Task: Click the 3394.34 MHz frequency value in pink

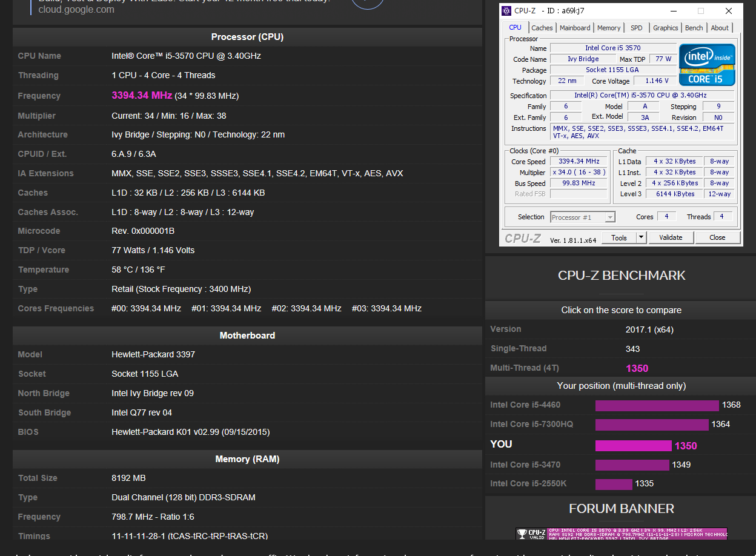Action: pos(142,96)
